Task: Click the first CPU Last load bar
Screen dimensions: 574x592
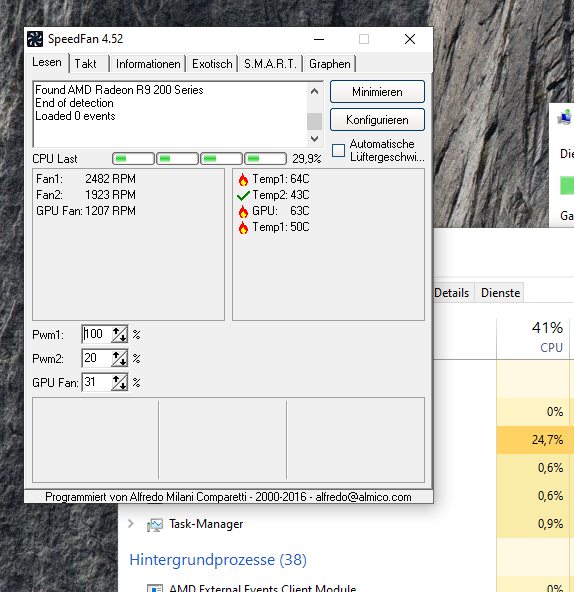Action: pos(133,159)
